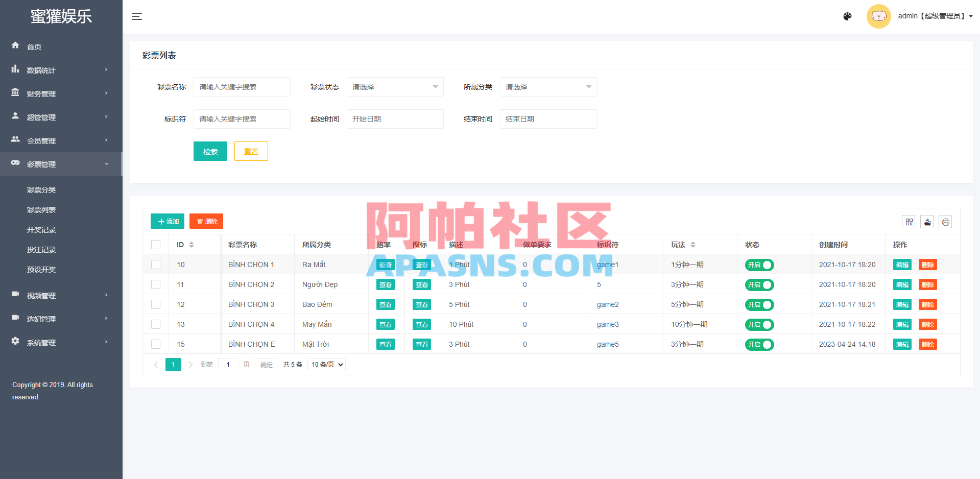Select the home icon for 首页
Screen dimensions: 980x479
tap(15, 46)
